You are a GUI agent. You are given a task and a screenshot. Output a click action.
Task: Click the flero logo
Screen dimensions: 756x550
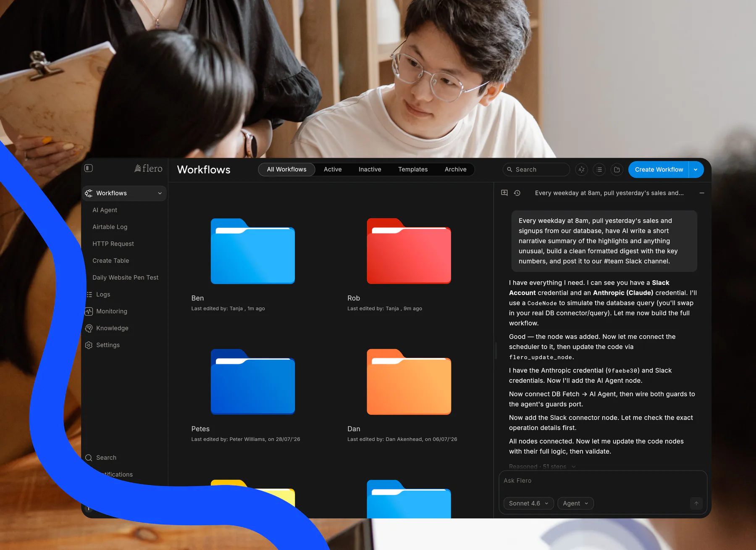click(x=148, y=168)
